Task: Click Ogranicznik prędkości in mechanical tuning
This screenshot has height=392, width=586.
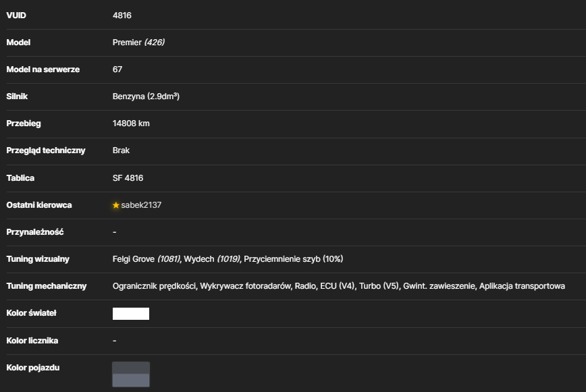Action: coord(155,286)
